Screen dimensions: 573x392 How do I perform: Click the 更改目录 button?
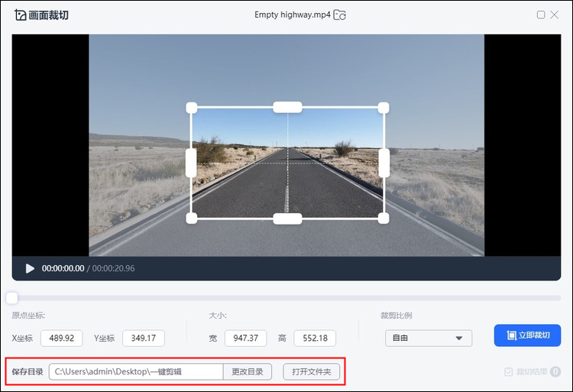(248, 372)
